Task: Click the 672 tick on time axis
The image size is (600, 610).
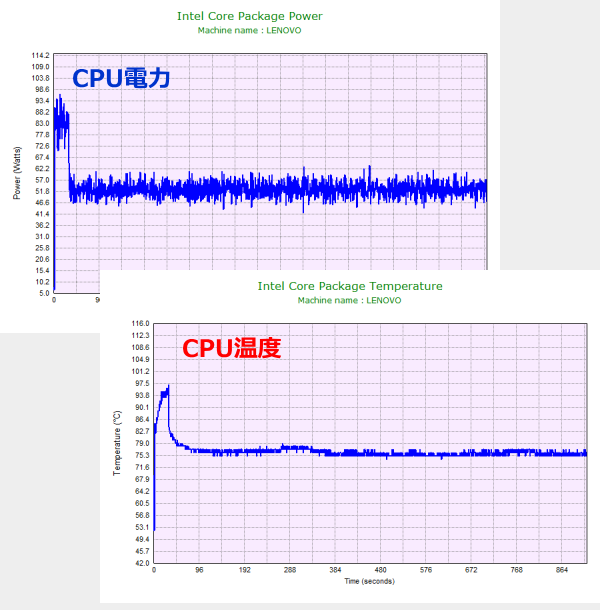Action: point(471,570)
